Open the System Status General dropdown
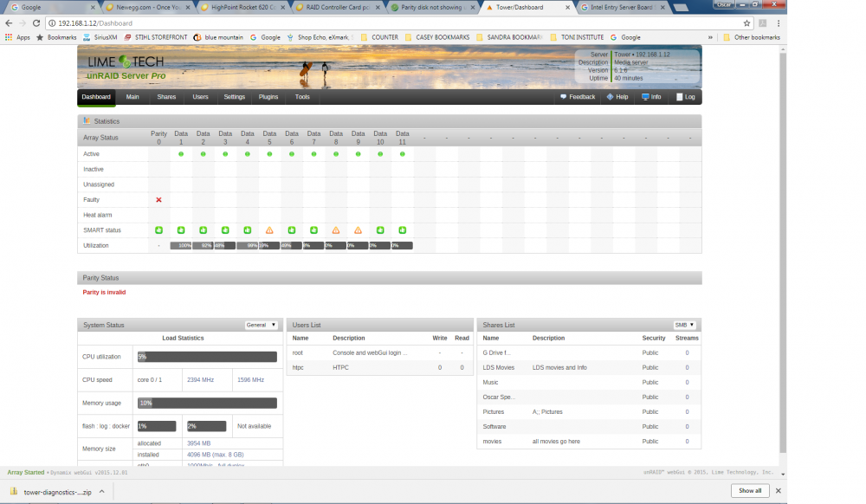 [x=261, y=325]
